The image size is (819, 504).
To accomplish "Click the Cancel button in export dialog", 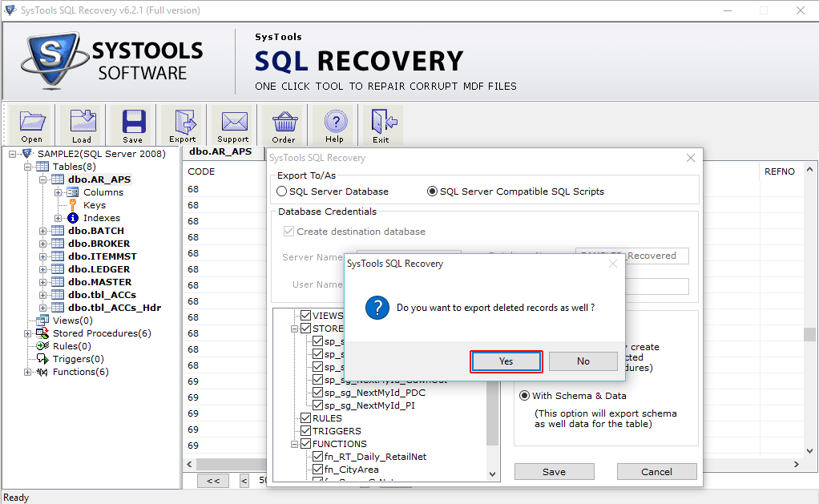I will (x=656, y=471).
